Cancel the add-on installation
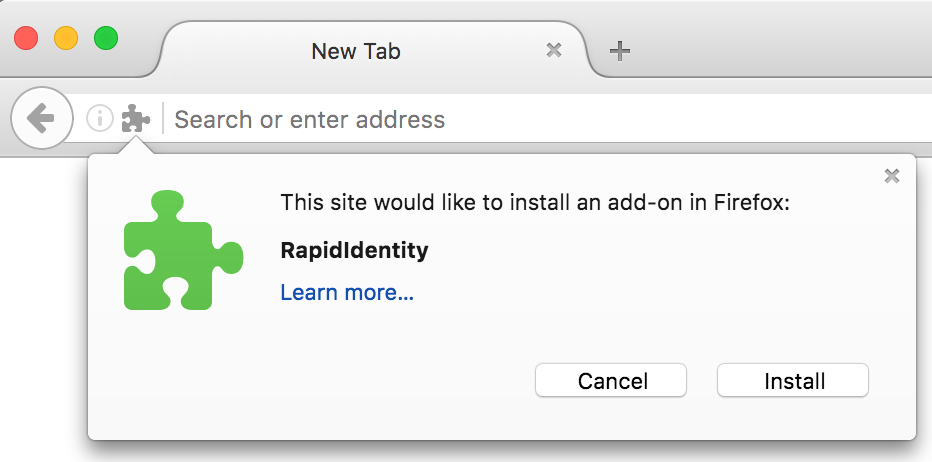 [611, 381]
